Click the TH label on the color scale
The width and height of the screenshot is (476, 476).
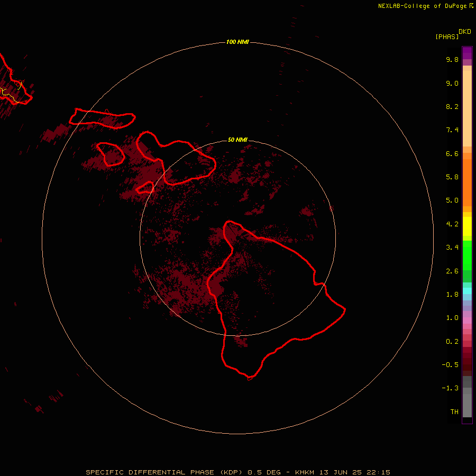(x=454, y=412)
